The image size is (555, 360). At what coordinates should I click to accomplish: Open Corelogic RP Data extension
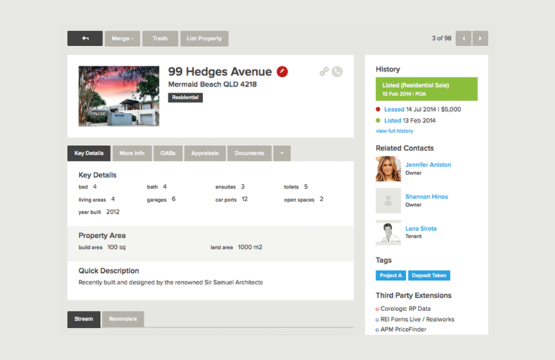pyautogui.click(x=405, y=309)
